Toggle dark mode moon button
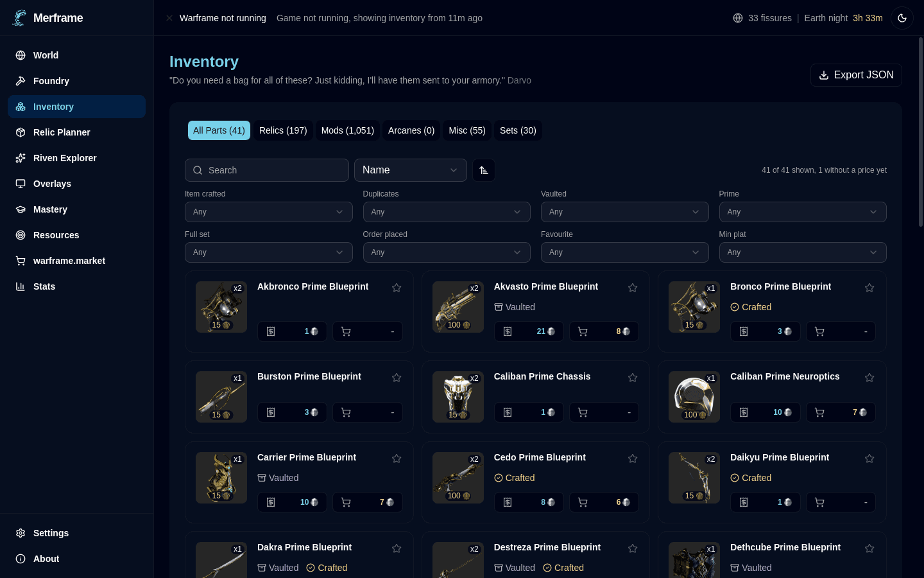 (902, 18)
